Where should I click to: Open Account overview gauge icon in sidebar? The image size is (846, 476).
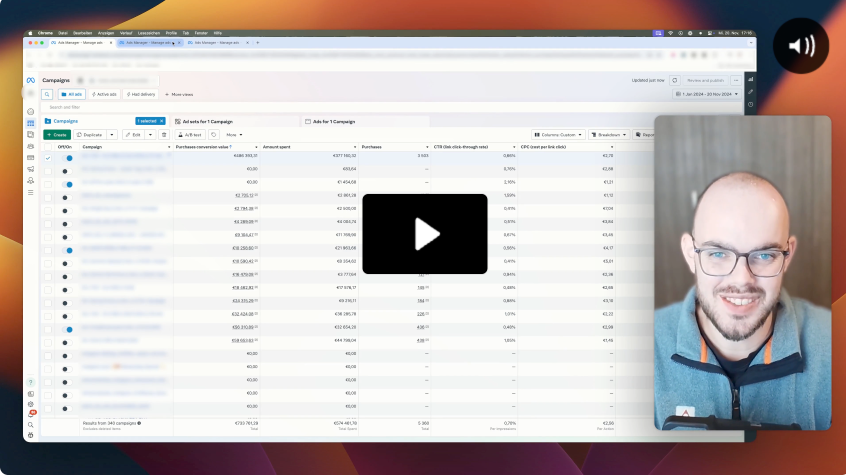[31, 112]
